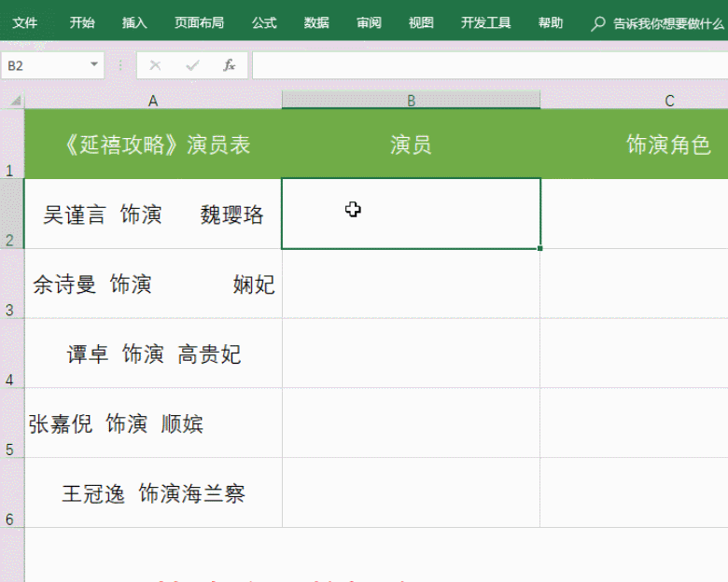Click the Name Box showing B2
This screenshot has height=582, width=728.
[x=52, y=65]
